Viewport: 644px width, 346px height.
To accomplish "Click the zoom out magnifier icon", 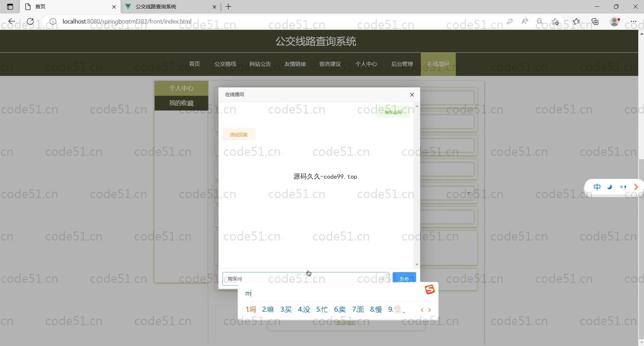I will (x=540, y=21).
